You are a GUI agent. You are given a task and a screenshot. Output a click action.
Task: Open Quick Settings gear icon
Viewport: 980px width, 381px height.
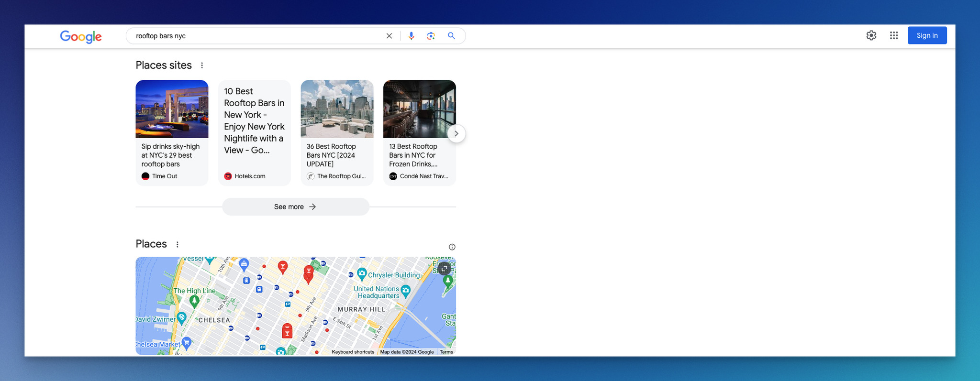pos(871,35)
